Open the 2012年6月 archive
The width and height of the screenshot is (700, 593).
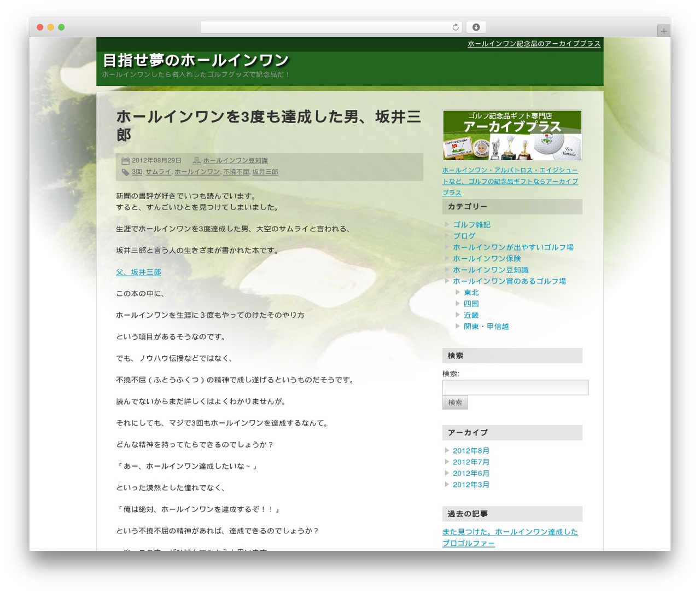(x=471, y=473)
